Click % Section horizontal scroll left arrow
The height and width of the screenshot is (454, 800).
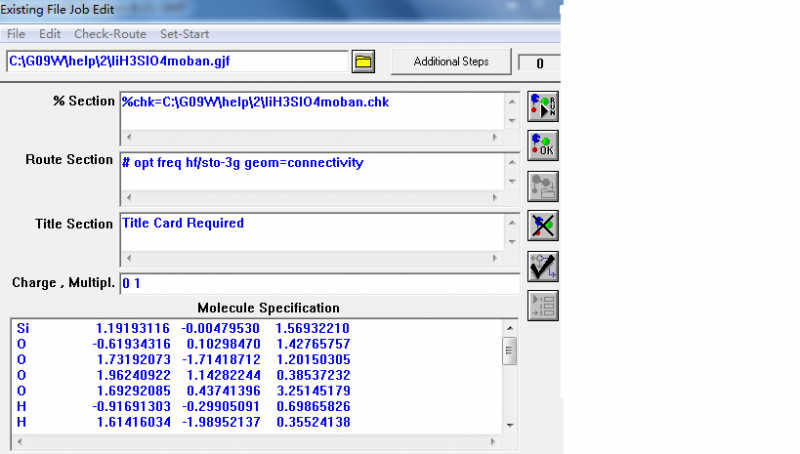[129, 137]
